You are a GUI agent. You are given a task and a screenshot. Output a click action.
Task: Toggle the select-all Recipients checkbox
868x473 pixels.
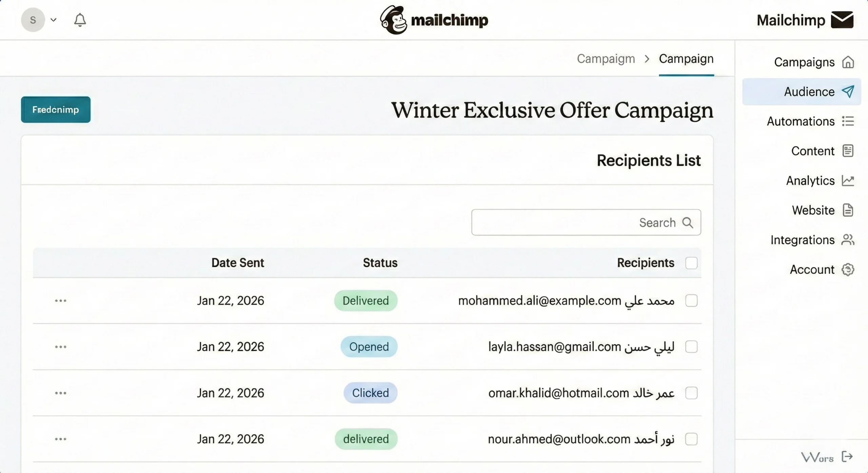691,263
